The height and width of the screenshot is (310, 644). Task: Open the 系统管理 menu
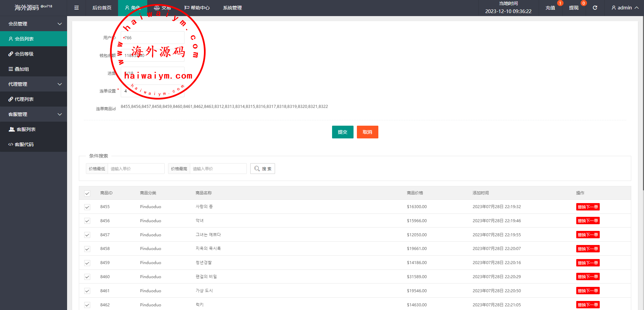click(232, 8)
